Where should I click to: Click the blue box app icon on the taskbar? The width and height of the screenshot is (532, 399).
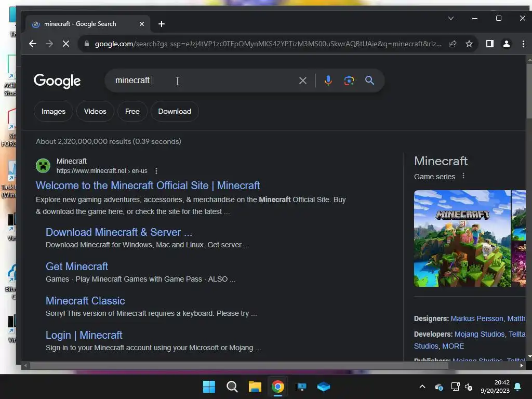[x=324, y=387]
